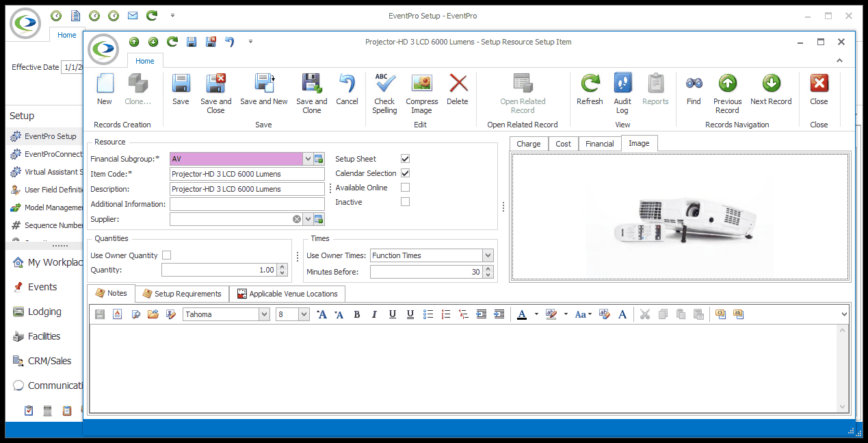Open the Setup Requirements tab
This screenshot has height=443, width=868.
pyautogui.click(x=182, y=294)
